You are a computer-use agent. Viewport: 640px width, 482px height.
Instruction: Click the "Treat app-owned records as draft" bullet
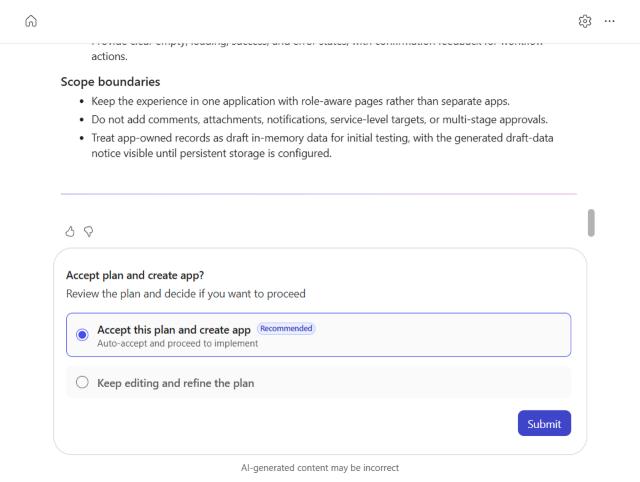click(322, 146)
